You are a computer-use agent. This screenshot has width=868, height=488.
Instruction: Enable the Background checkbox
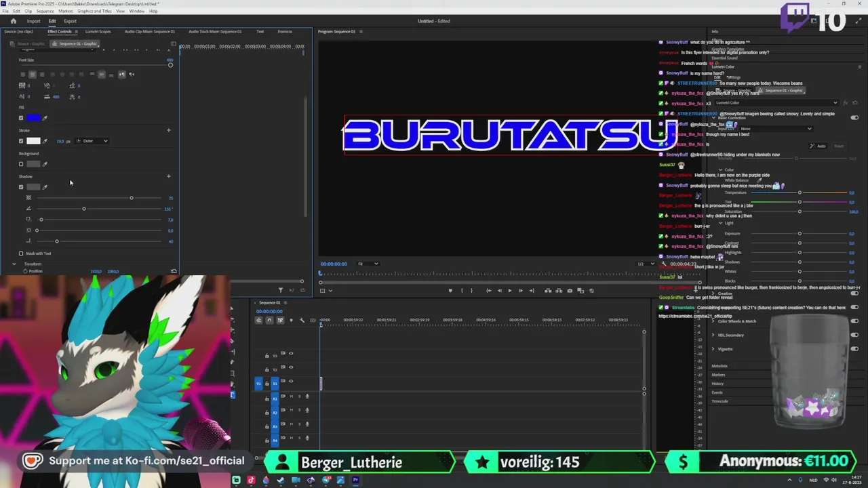21,164
